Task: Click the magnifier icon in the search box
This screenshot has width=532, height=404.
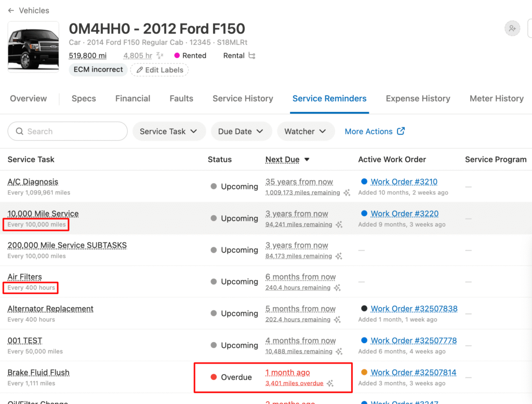Action: pos(20,132)
